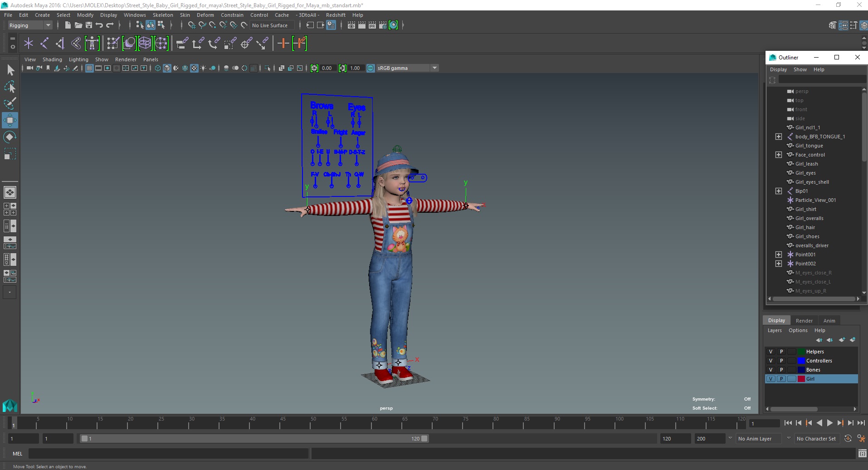Open the viewport Shading menu
This screenshot has height=470, width=868.
point(52,59)
